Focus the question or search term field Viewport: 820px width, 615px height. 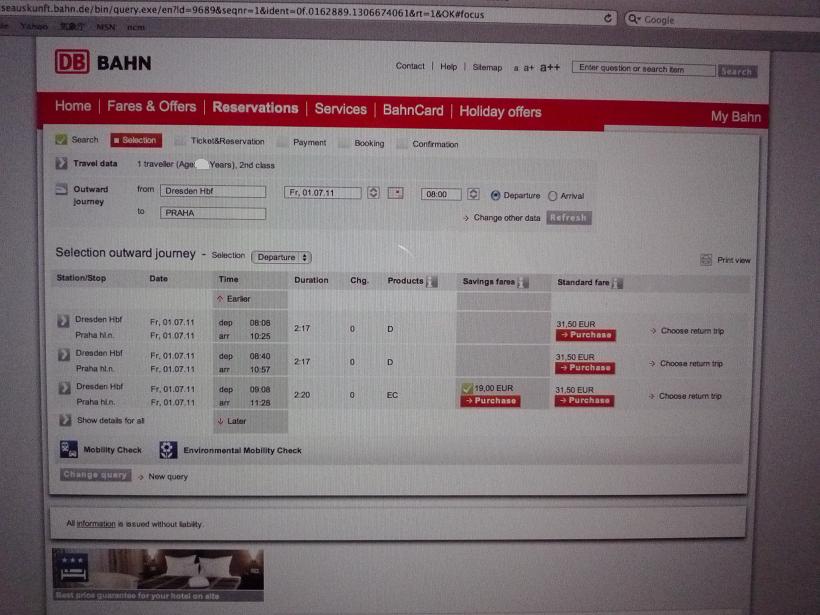(x=643, y=69)
